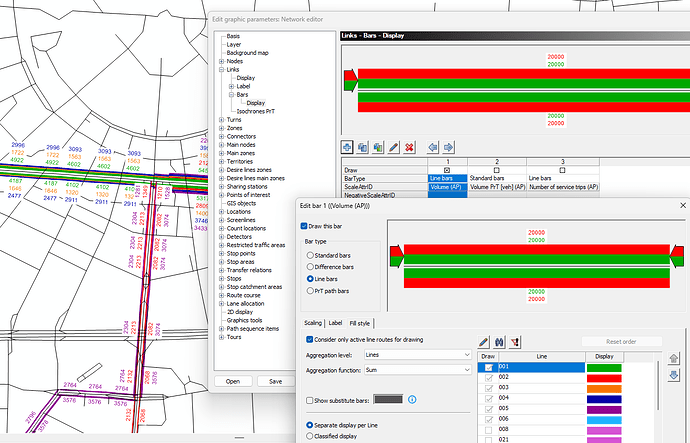Viewport: 690px width, 443px height.
Task: Click the duplicate bar icon
Action: click(x=363, y=147)
